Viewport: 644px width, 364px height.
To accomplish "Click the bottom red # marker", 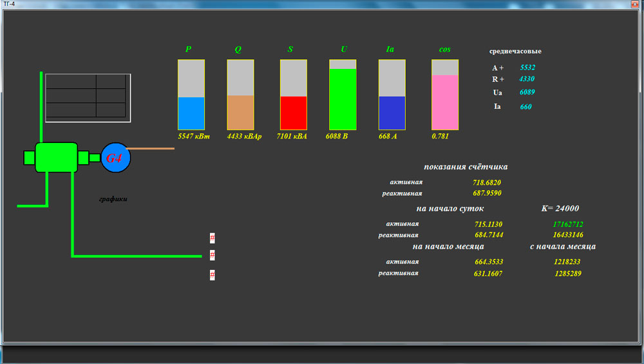I will 212,275.
